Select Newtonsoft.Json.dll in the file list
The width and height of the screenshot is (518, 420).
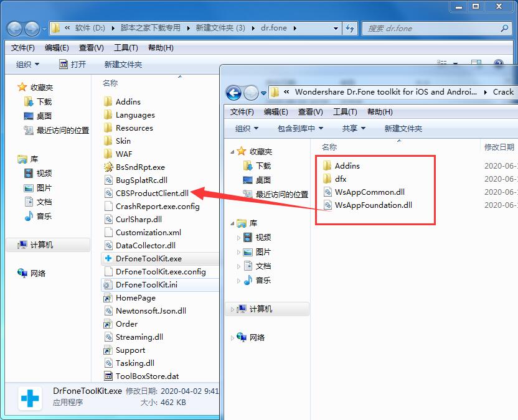(x=151, y=310)
